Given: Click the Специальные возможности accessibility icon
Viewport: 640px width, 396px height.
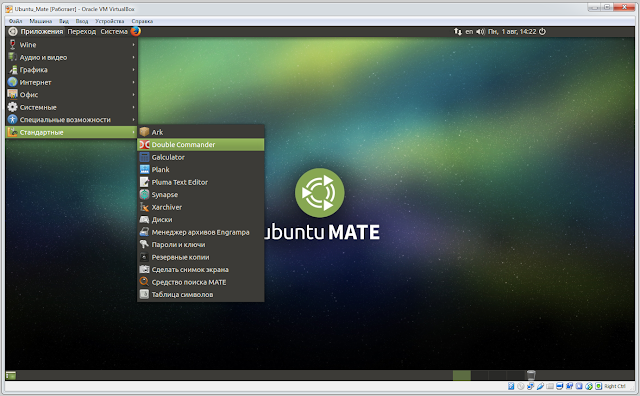Looking at the screenshot, I should click(13, 120).
